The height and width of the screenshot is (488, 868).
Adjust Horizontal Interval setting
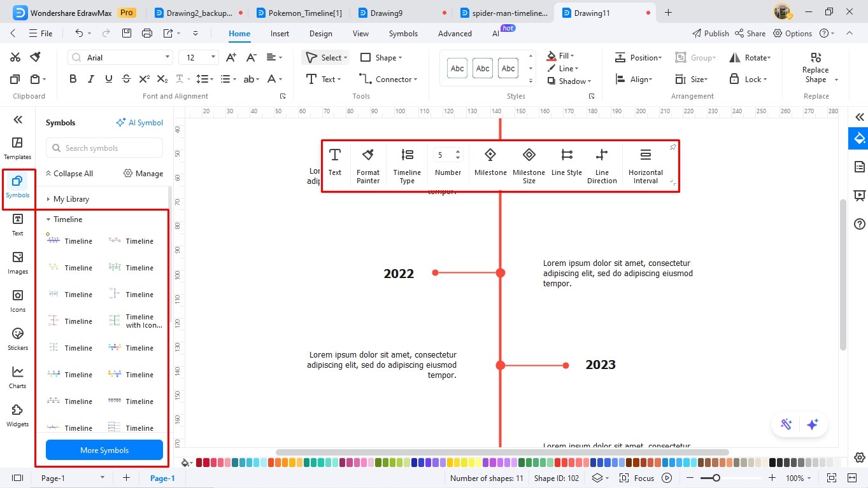(646, 165)
